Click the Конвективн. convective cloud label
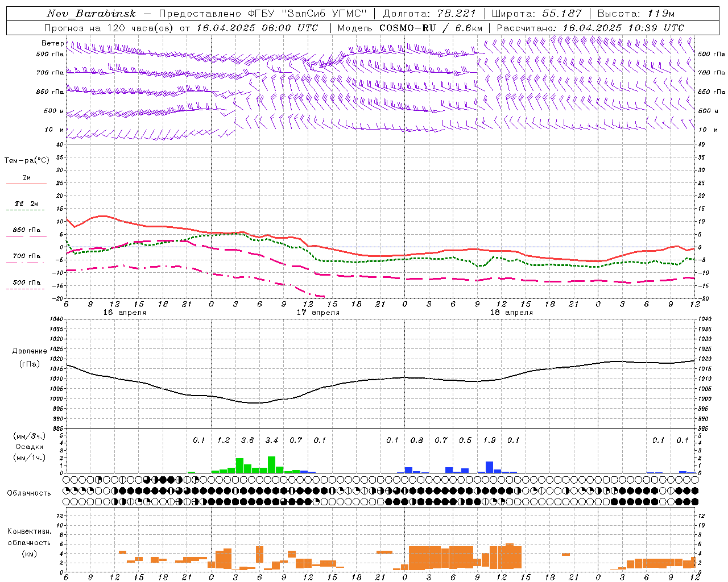Screen dimensions: 728x582 click(30, 531)
